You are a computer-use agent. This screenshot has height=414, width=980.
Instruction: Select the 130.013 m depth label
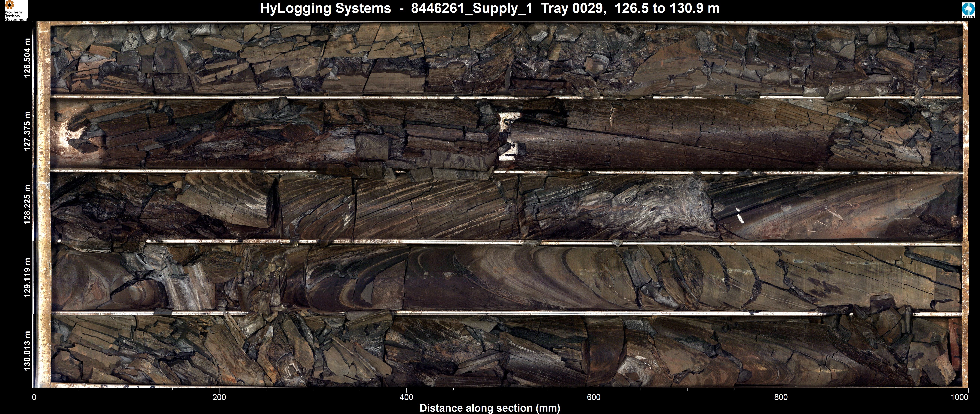[27, 351]
